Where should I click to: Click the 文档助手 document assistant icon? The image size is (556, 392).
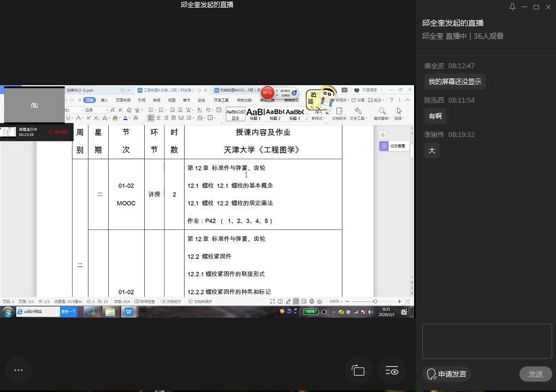339,114
